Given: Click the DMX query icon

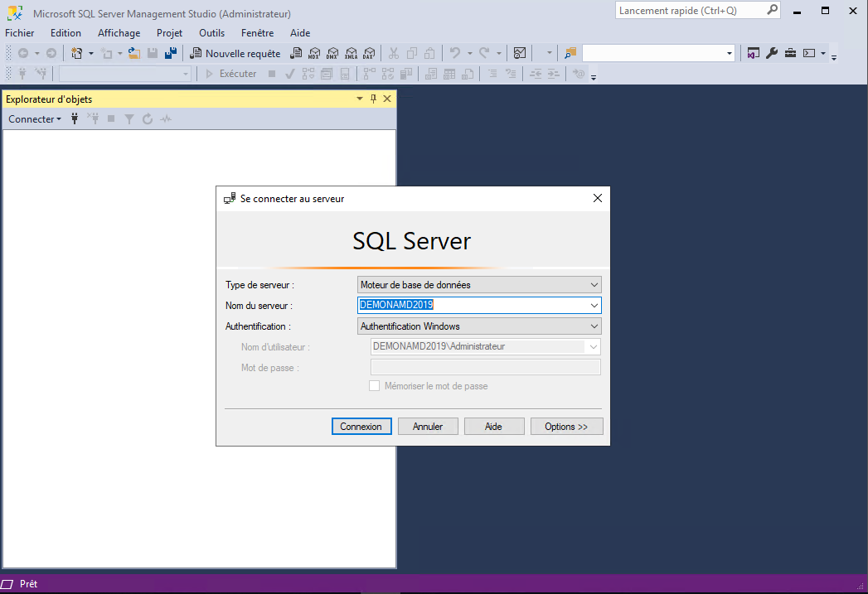Looking at the screenshot, I should pyautogui.click(x=332, y=53).
